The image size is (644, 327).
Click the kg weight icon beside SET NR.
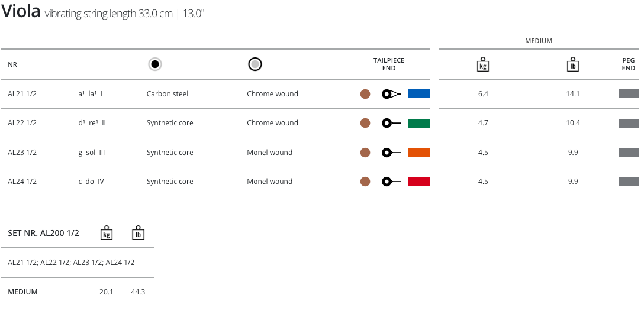tap(107, 233)
